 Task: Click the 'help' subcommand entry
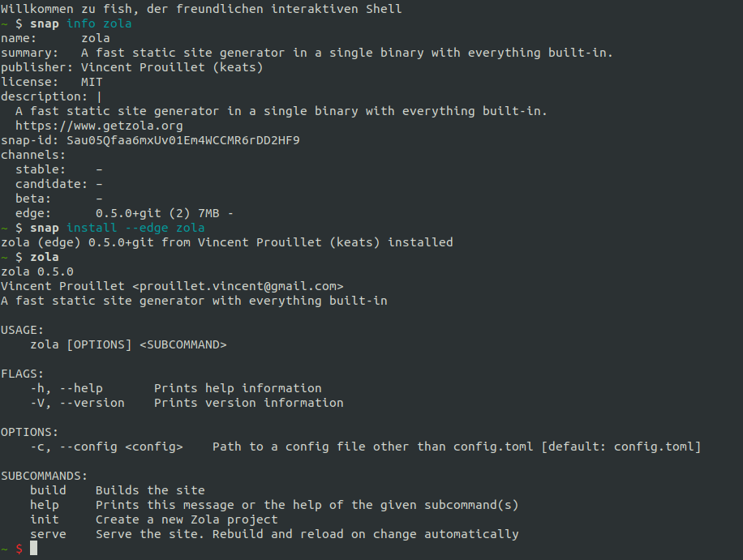(x=45, y=505)
